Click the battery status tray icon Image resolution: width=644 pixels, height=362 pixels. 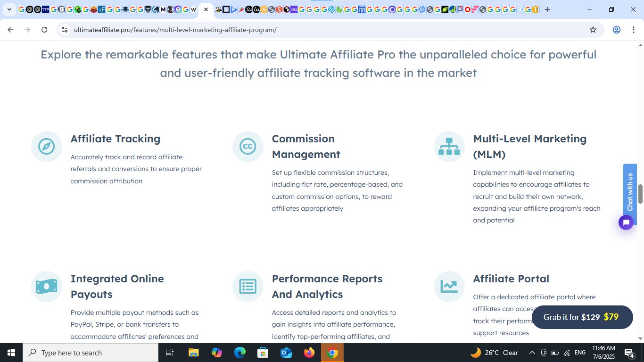tap(555, 353)
